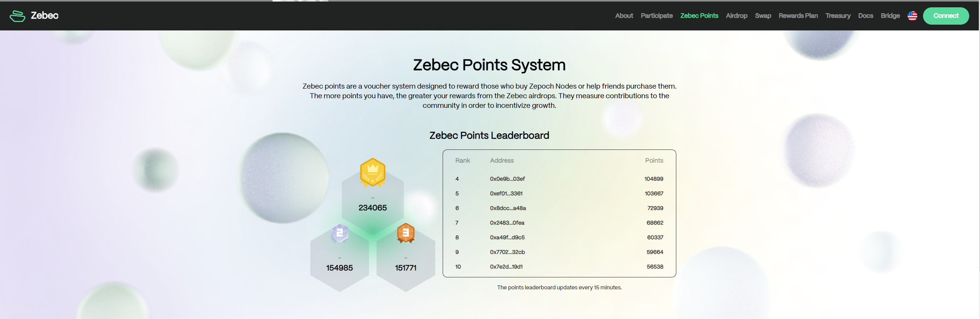
Task: Select the bronze rank 3 medal badge
Action: point(405,233)
